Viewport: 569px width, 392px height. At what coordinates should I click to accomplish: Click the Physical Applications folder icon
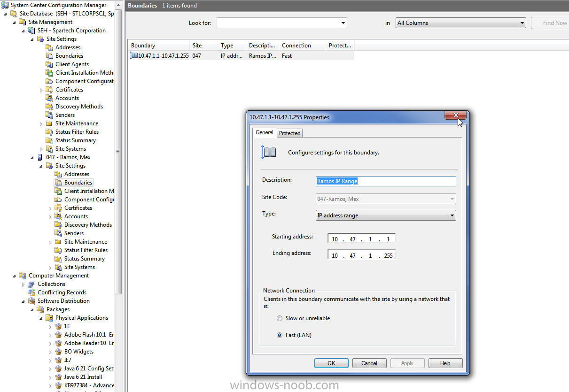click(49, 318)
